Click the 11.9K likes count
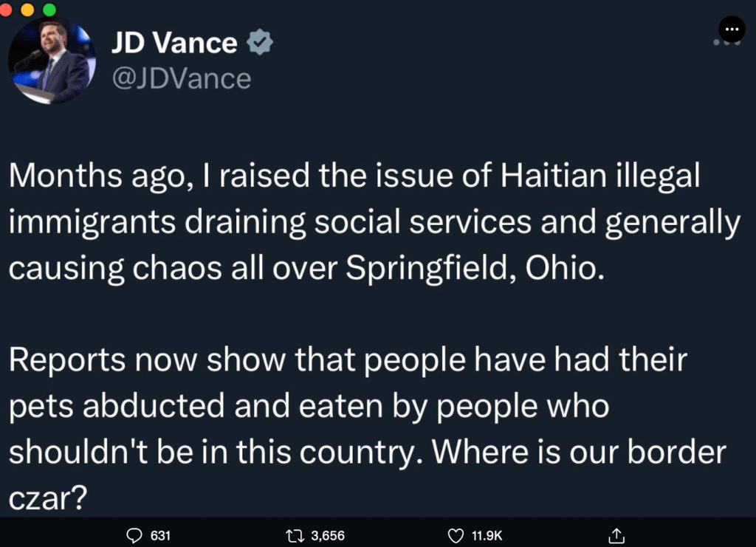This screenshot has height=547, width=756. click(x=487, y=536)
